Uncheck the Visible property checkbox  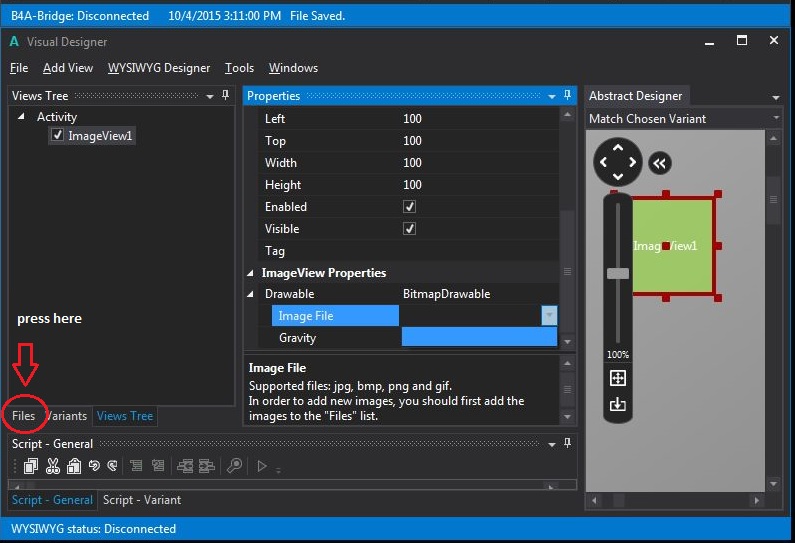click(x=409, y=229)
